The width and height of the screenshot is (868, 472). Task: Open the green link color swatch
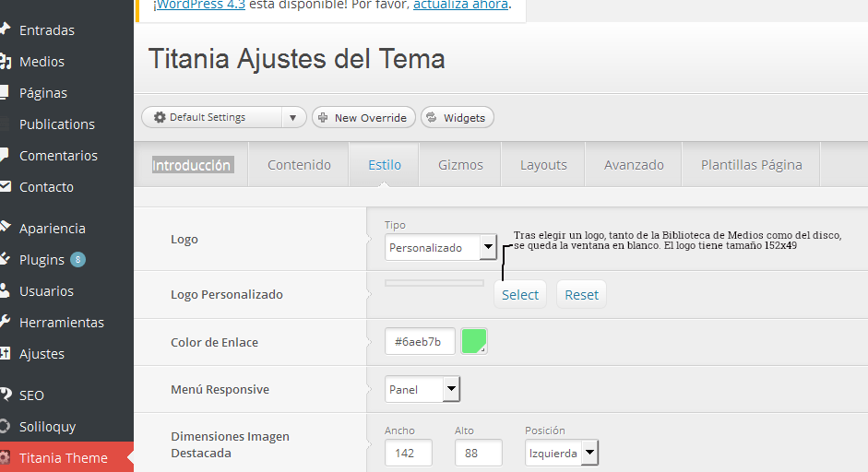(x=474, y=341)
